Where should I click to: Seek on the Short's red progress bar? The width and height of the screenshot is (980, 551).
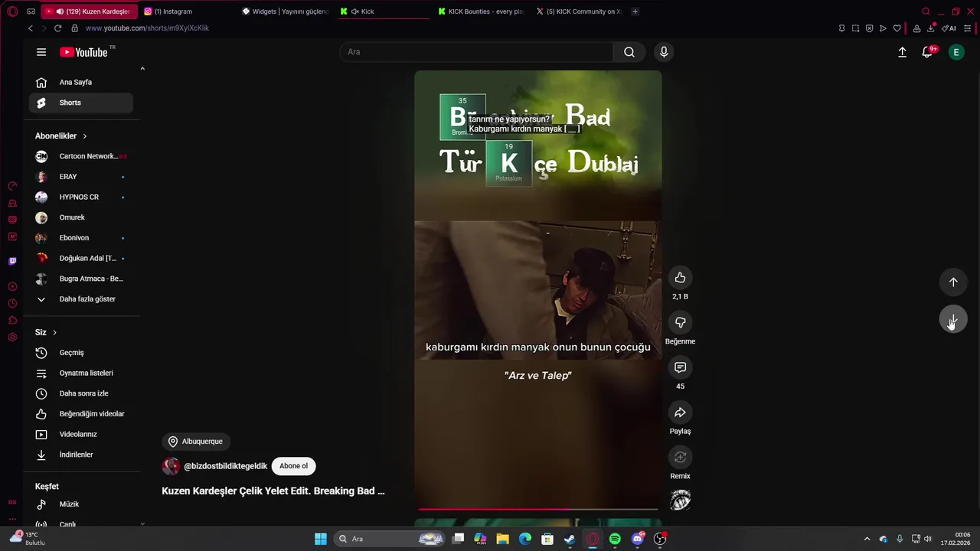pyautogui.click(x=537, y=509)
